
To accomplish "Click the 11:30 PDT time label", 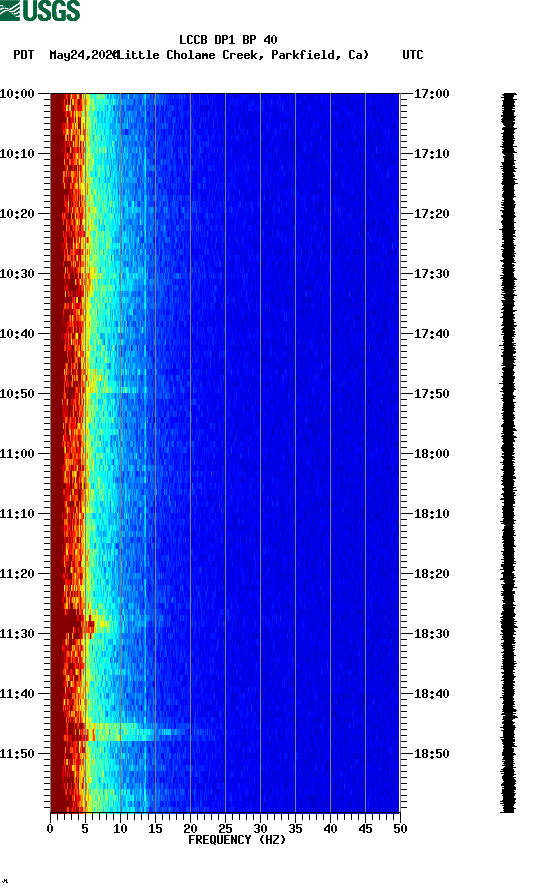I will [x=17, y=634].
